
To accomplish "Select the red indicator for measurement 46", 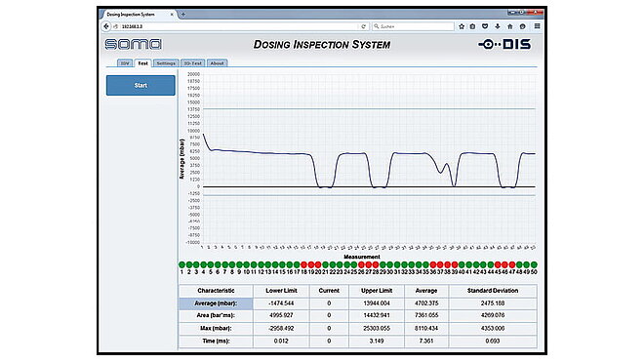I will [504, 264].
